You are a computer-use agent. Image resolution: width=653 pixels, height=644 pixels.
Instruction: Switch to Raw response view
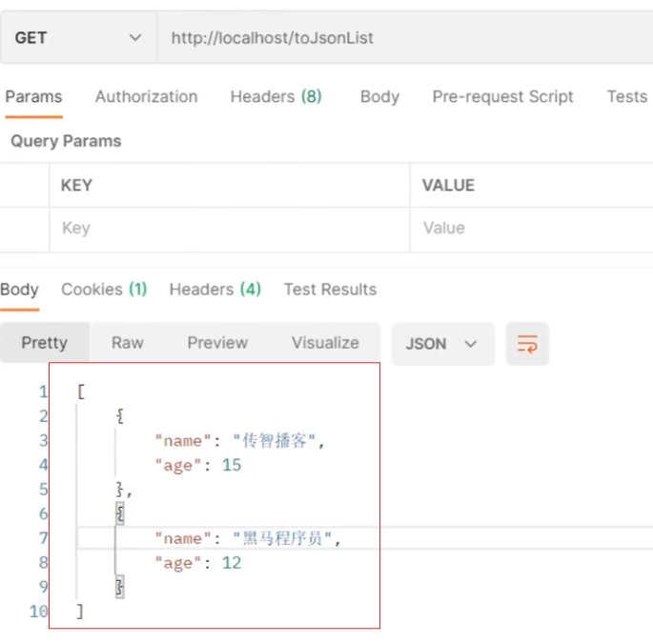coord(127,343)
